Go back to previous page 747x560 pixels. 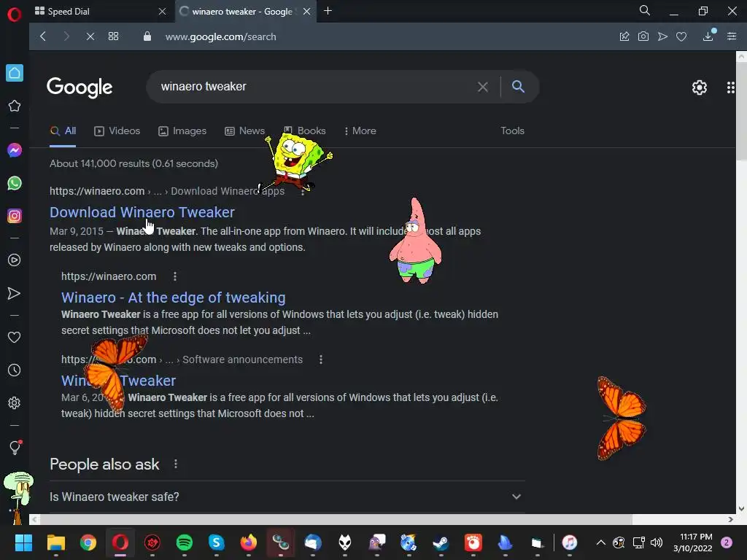pos(43,36)
